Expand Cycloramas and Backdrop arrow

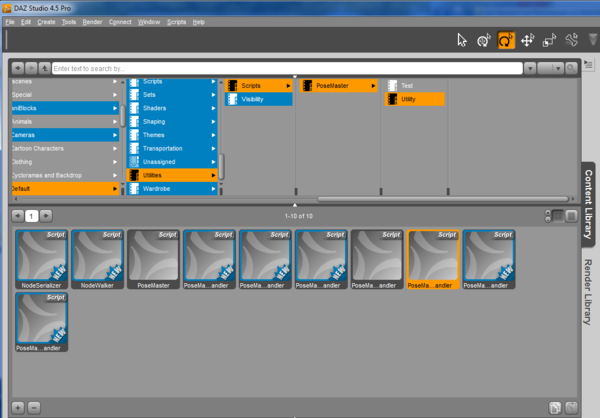[115, 175]
